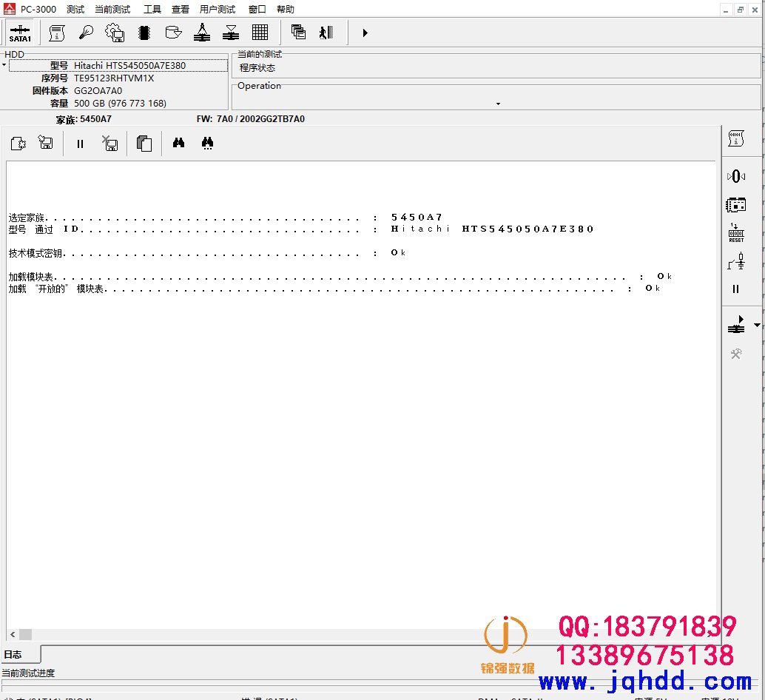
Task: Expand the dropdown arrow beside the run icon
Action: tap(757, 325)
